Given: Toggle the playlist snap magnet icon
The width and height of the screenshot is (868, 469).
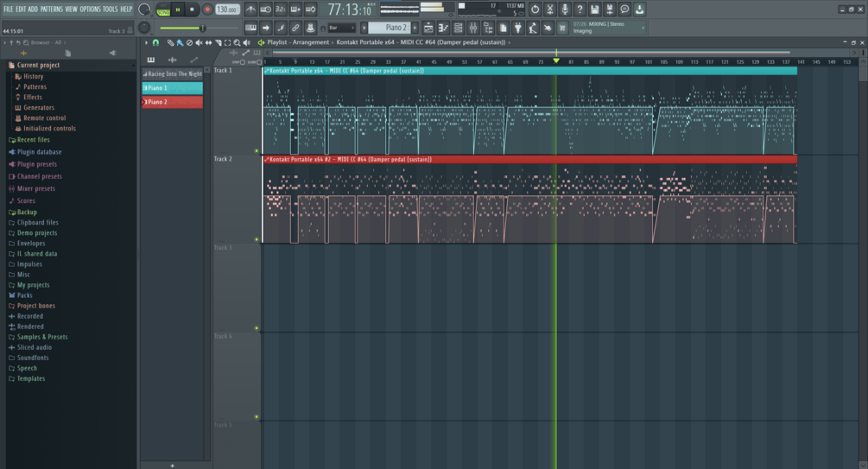Looking at the screenshot, I should [156, 42].
